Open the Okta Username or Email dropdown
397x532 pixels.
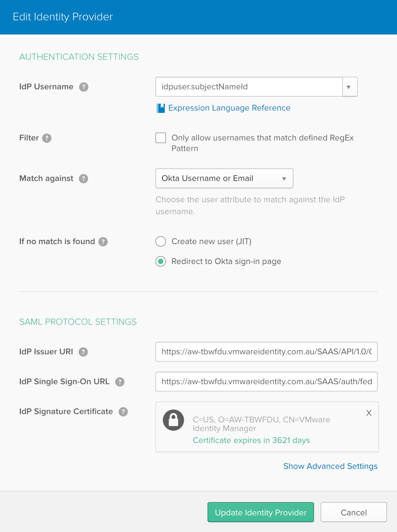(x=224, y=179)
